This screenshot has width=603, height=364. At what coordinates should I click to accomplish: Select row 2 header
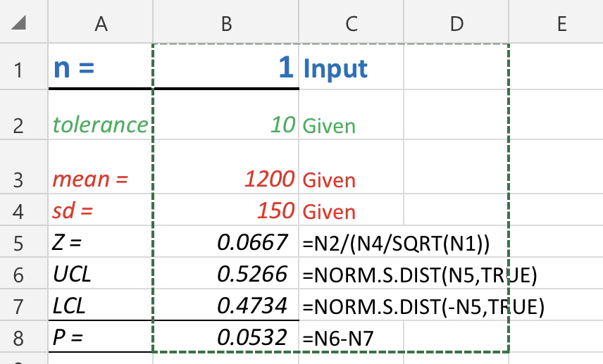click(24, 115)
